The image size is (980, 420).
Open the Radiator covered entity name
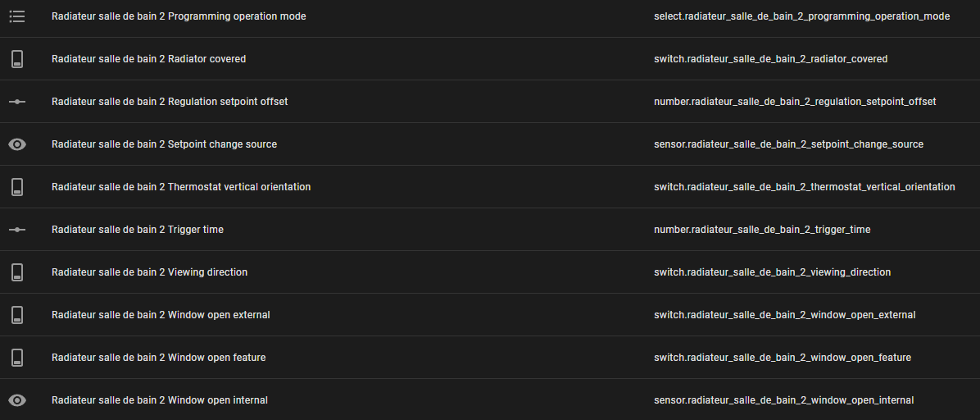coord(148,59)
